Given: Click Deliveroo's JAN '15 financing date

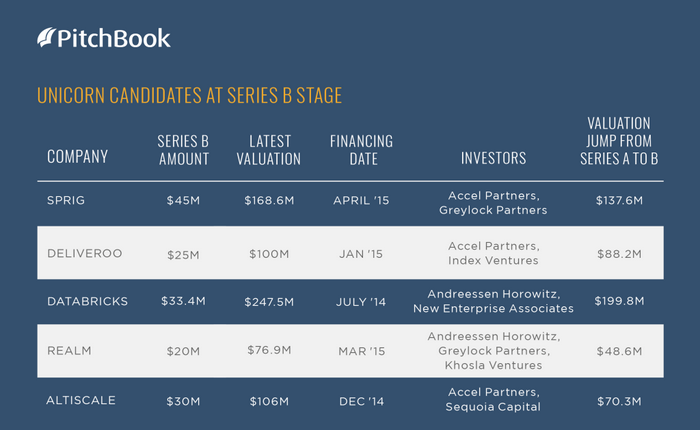Looking at the screenshot, I should pos(361,254).
